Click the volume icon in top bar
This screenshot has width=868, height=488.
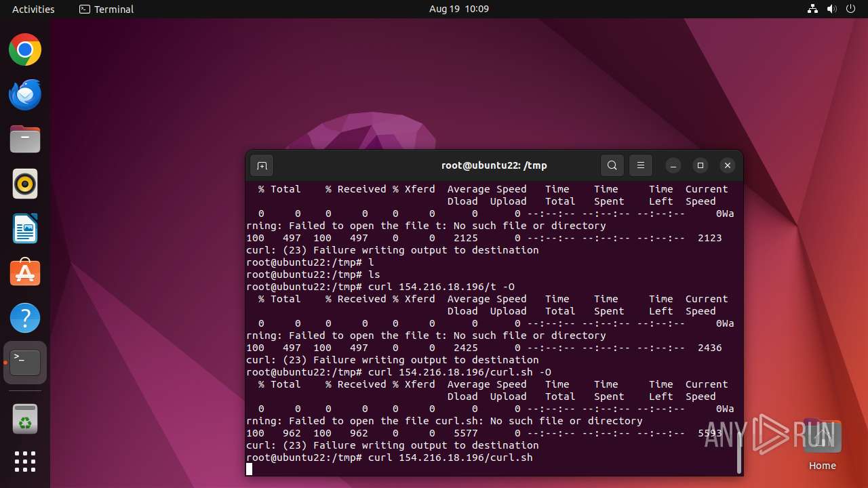[831, 9]
